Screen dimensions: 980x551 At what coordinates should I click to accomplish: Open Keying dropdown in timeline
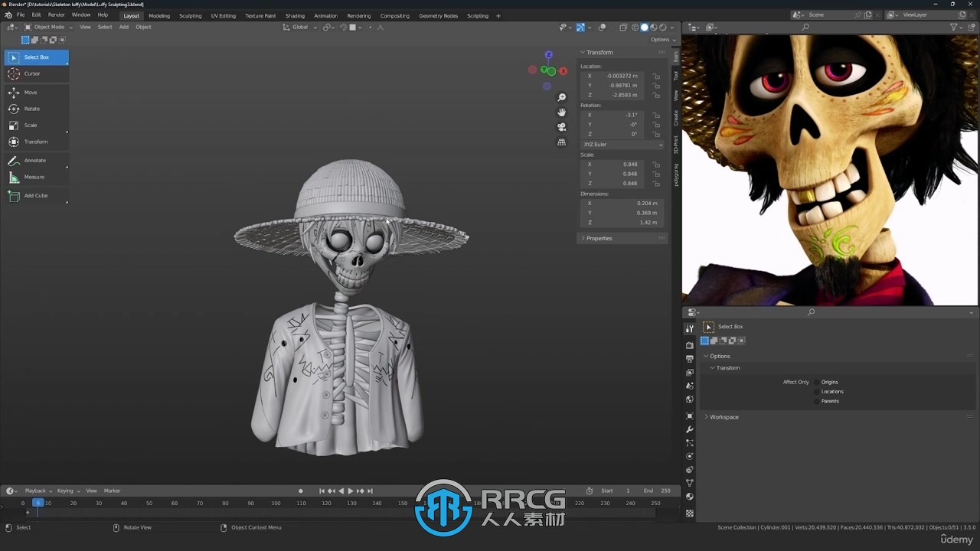(68, 491)
